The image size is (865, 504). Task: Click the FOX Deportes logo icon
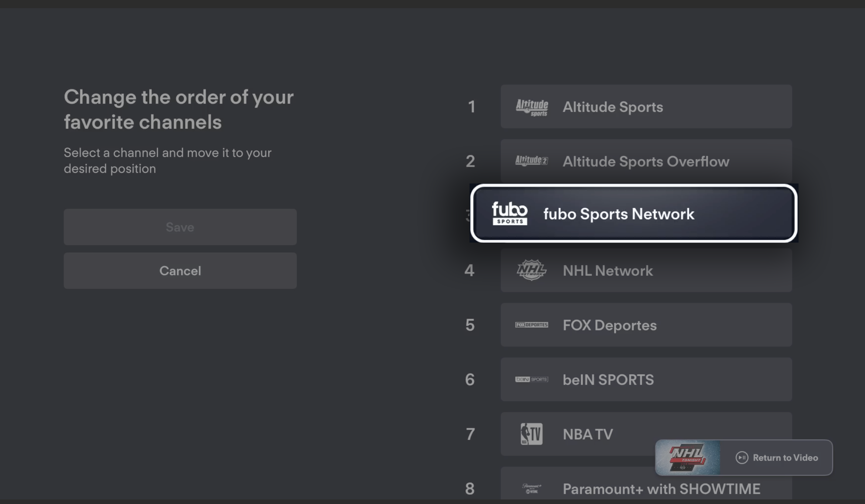coord(532,325)
